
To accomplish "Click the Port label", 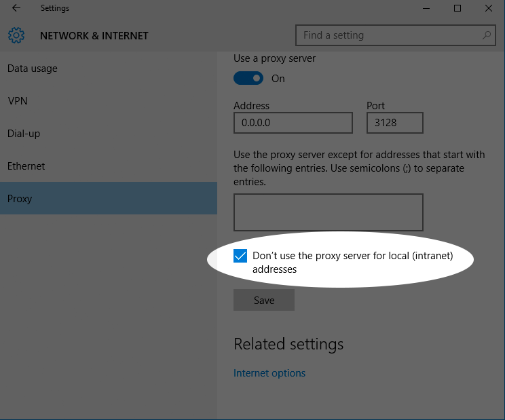I will (x=375, y=106).
